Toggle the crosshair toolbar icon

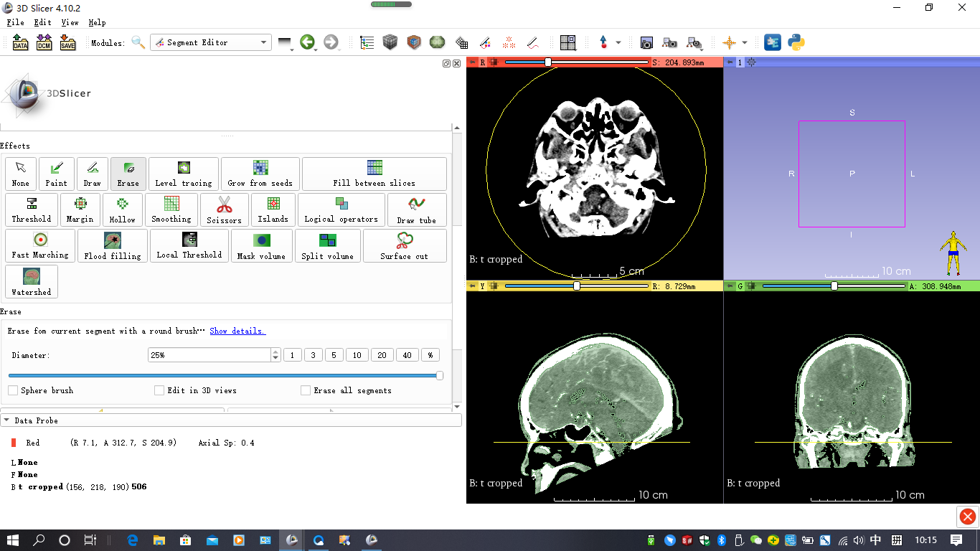[730, 43]
